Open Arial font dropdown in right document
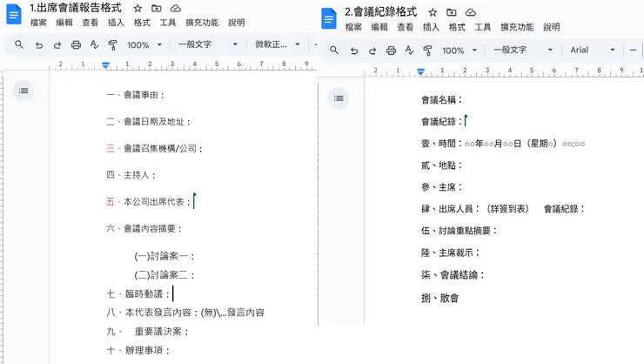 [593, 51]
